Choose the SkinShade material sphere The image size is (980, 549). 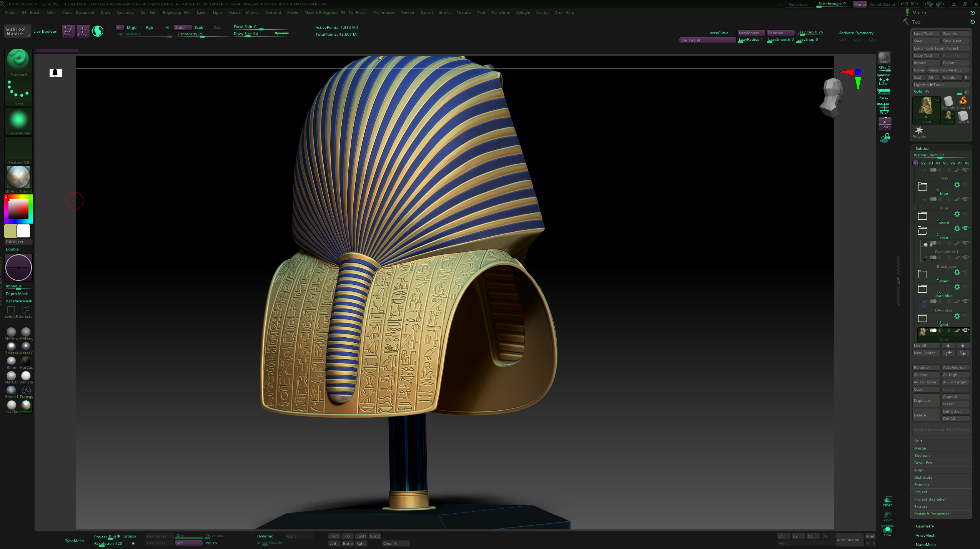(26, 377)
